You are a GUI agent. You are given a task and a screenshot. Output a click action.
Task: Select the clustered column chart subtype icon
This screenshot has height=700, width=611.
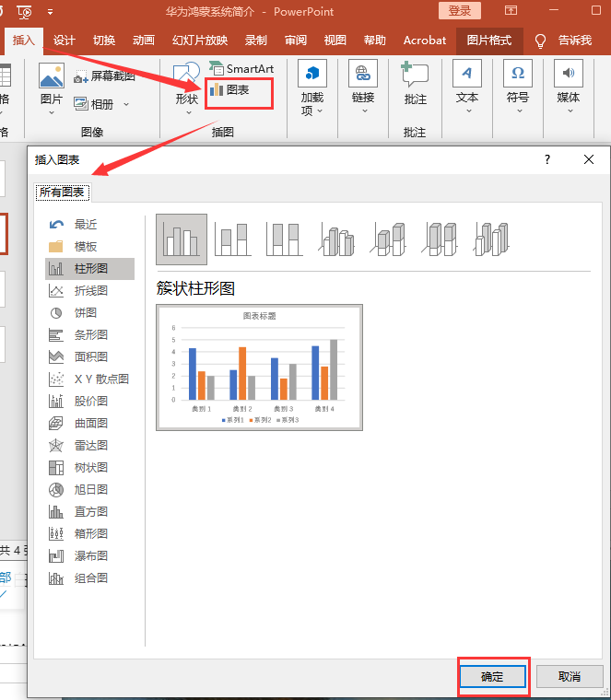tap(182, 239)
